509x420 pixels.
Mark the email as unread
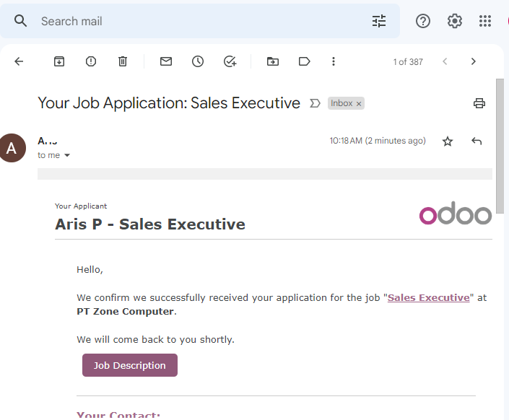(x=166, y=61)
